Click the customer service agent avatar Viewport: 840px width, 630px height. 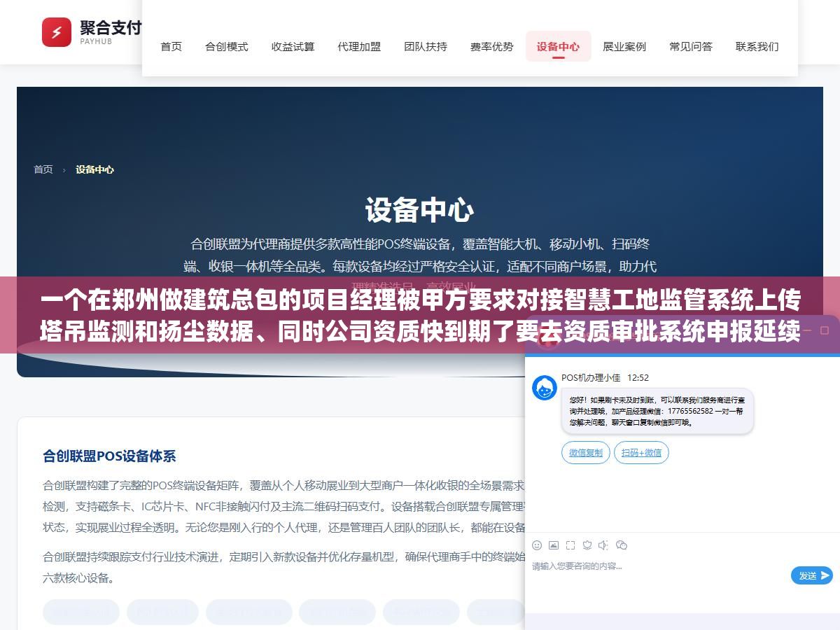[545, 388]
